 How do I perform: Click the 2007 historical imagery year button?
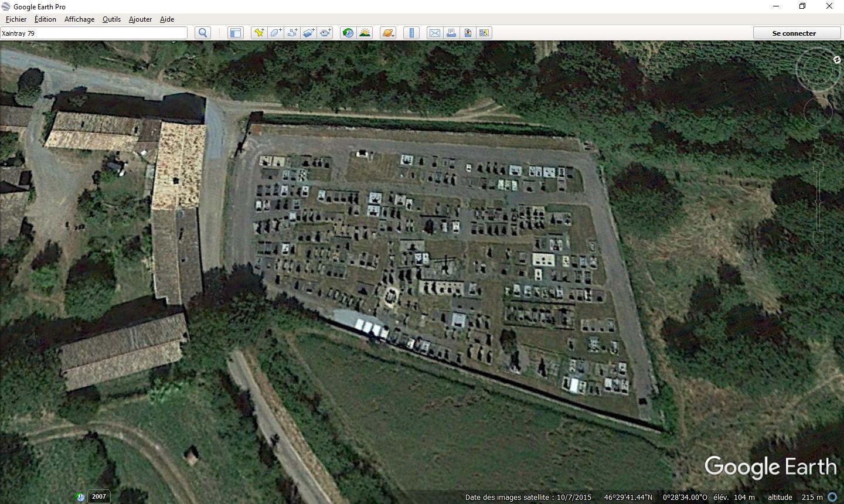coord(99,496)
